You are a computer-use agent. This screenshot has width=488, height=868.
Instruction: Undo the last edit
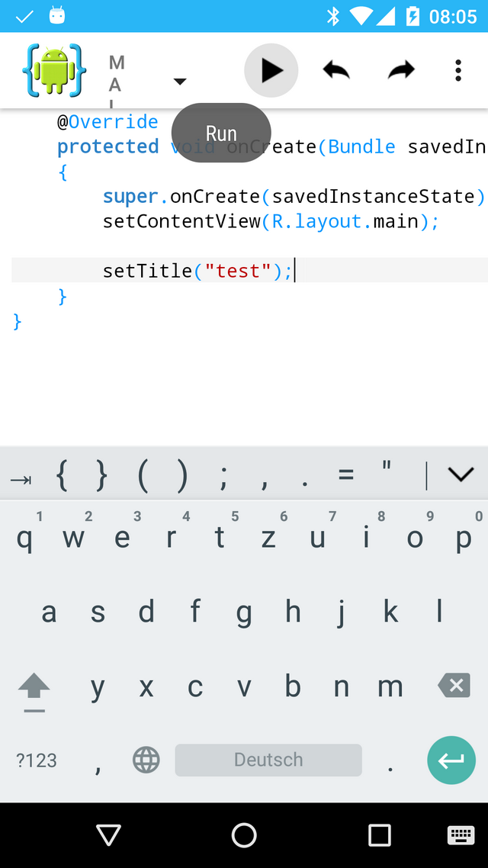pos(336,70)
